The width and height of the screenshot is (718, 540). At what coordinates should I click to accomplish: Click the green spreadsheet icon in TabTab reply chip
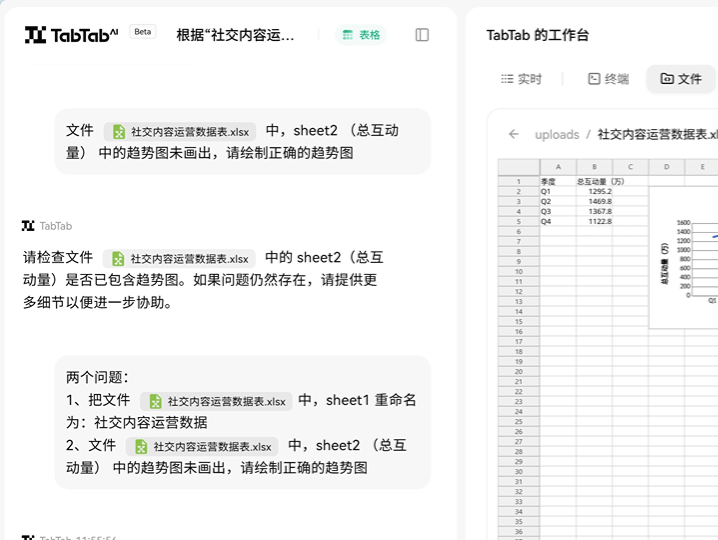click(118, 259)
